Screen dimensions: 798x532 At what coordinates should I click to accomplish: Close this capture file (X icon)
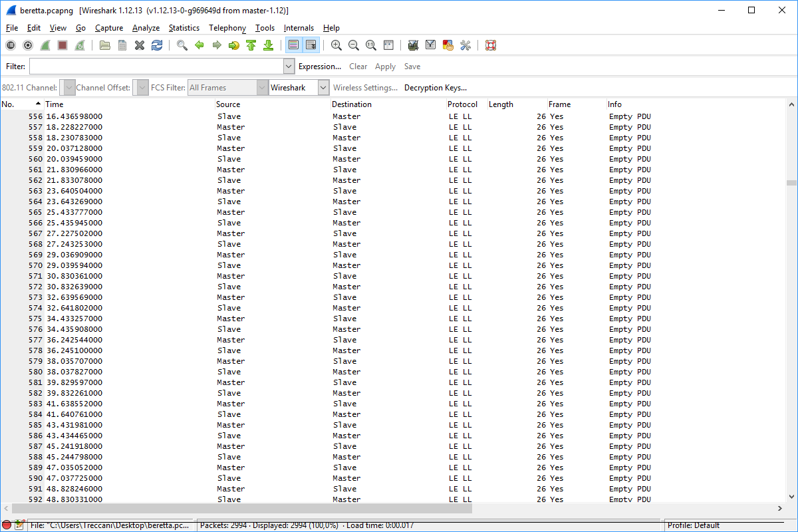(x=140, y=45)
